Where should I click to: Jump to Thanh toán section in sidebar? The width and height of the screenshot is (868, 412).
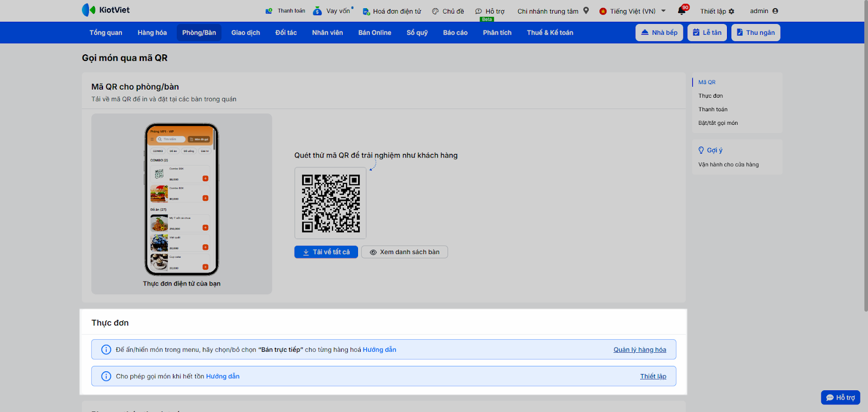pos(713,110)
